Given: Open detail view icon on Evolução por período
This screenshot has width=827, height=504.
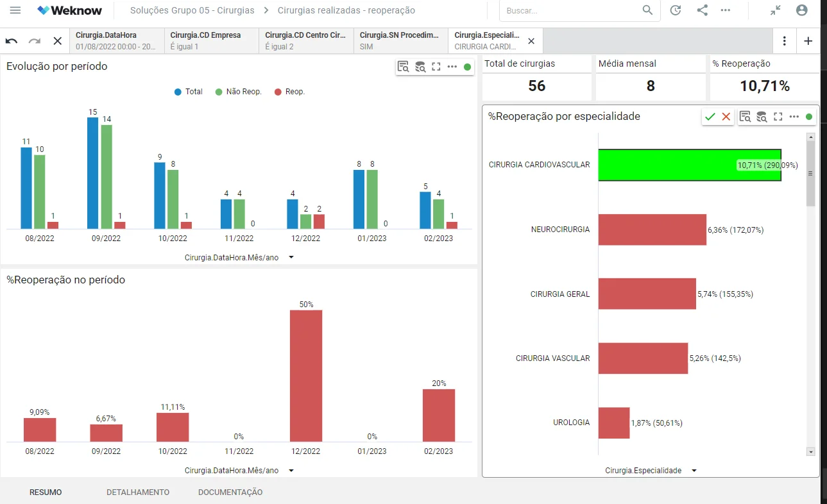Looking at the screenshot, I should tap(404, 67).
